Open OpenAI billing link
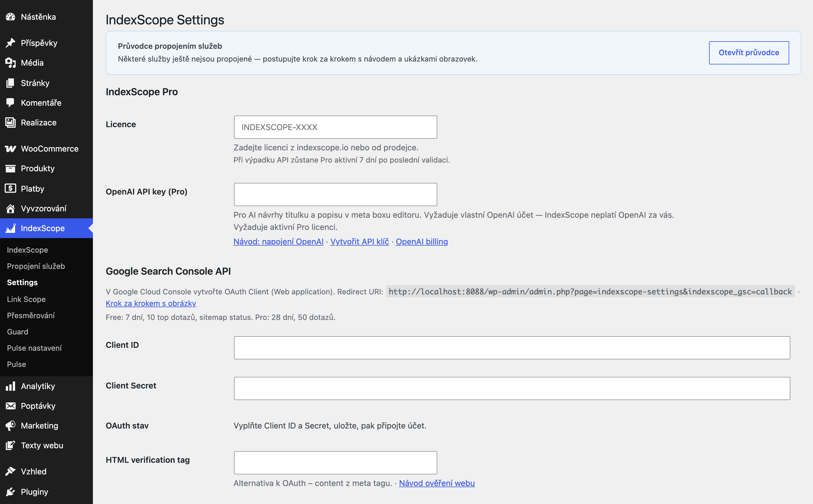This screenshot has width=813, height=504. point(422,241)
